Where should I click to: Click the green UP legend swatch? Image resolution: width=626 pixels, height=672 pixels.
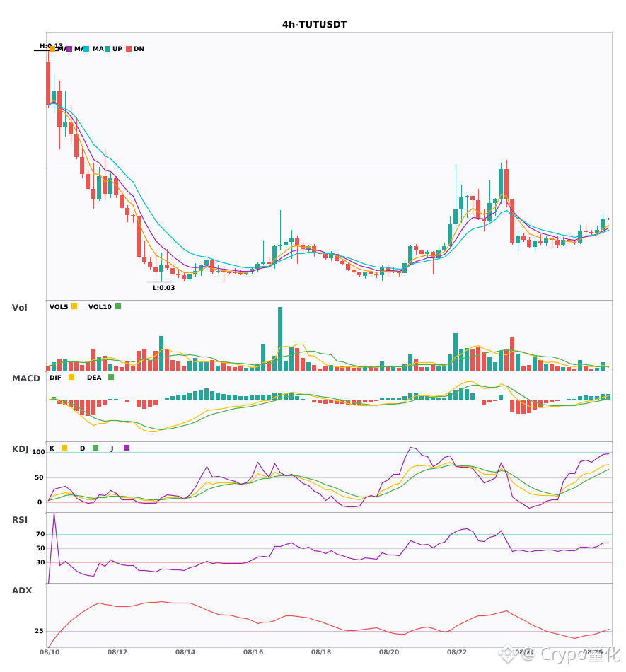point(108,49)
